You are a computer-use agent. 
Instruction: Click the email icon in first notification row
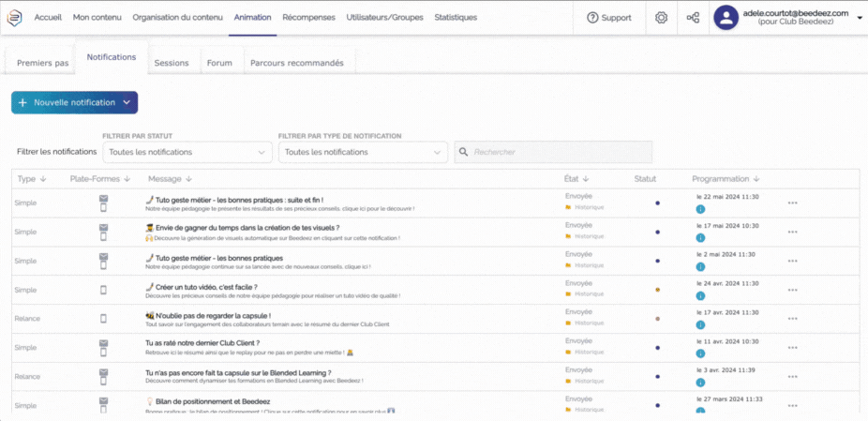pos(103,198)
